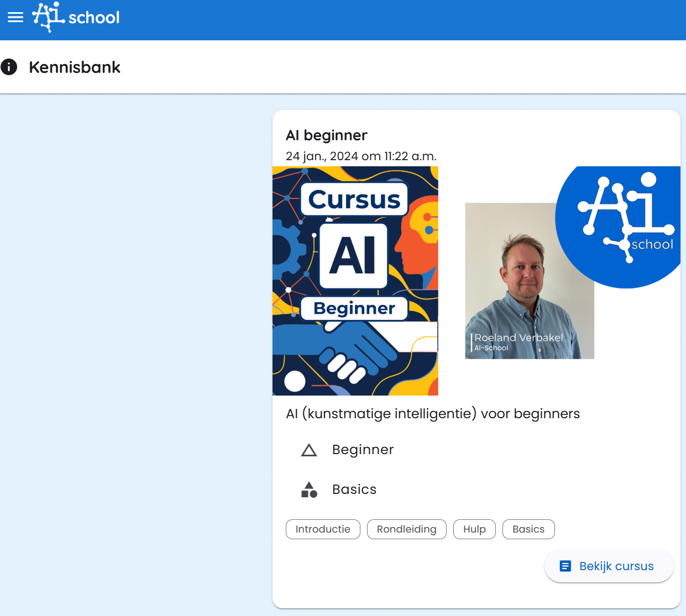This screenshot has height=616, width=686.
Task: Click the course date 24 jan. 2024
Action: [x=361, y=156]
